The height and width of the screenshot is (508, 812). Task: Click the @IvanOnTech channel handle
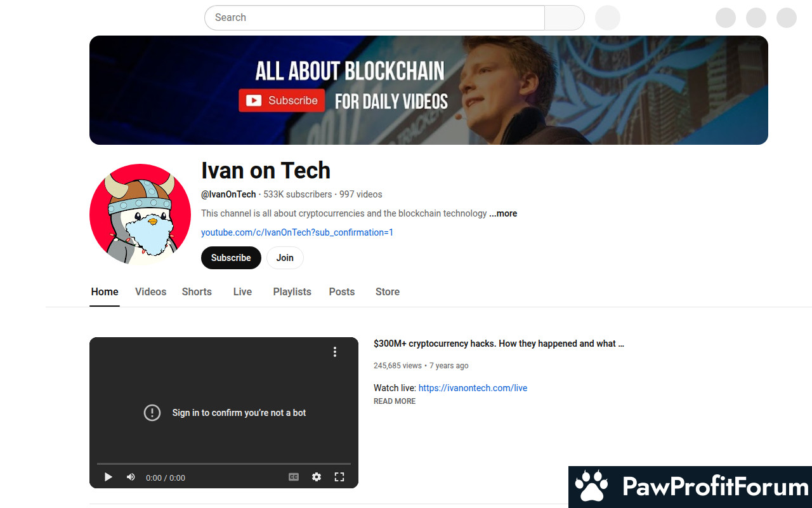point(228,194)
